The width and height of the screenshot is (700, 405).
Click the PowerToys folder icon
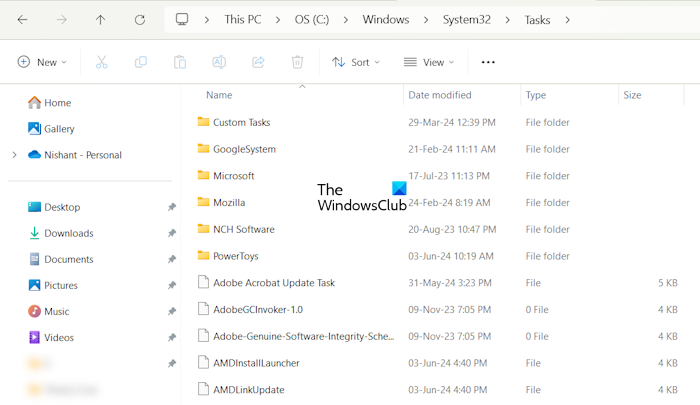pyautogui.click(x=203, y=255)
